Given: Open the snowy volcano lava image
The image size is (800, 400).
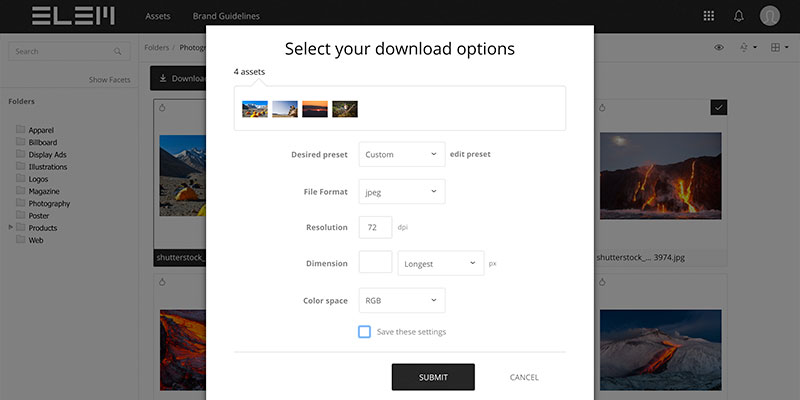Looking at the screenshot, I should coord(661,350).
